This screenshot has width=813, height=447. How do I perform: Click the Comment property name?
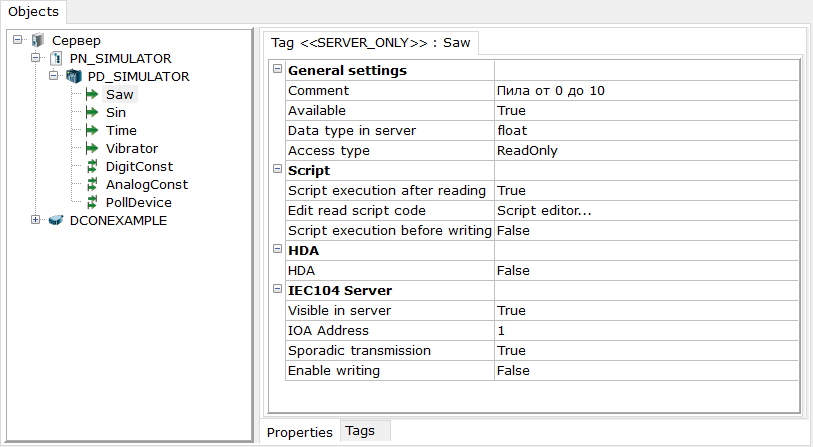tap(318, 91)
